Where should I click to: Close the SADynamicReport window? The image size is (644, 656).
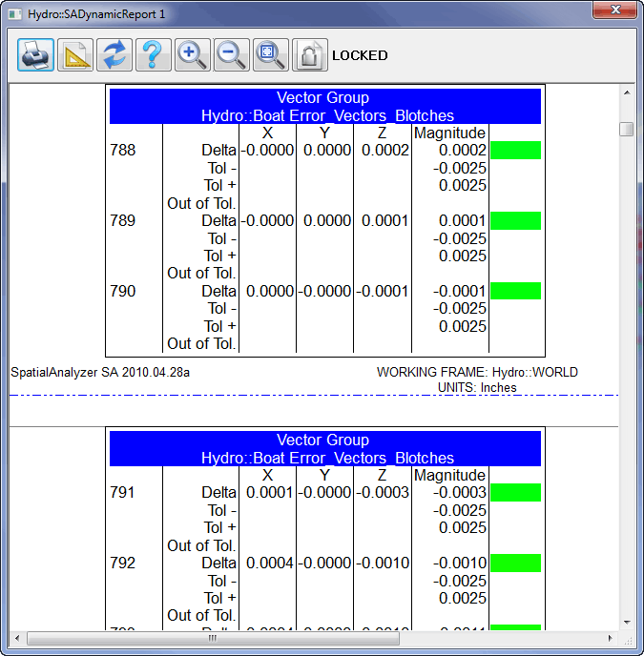coord(614,10)
